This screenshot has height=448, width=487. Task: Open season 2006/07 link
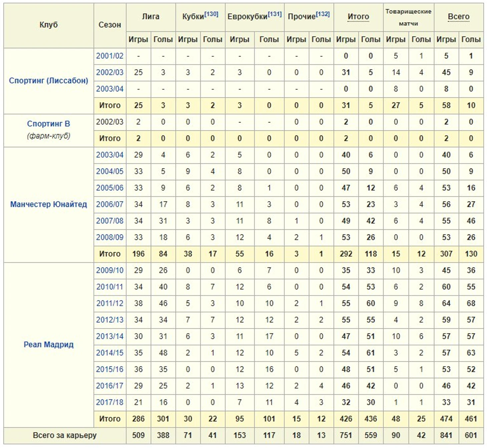110,204
